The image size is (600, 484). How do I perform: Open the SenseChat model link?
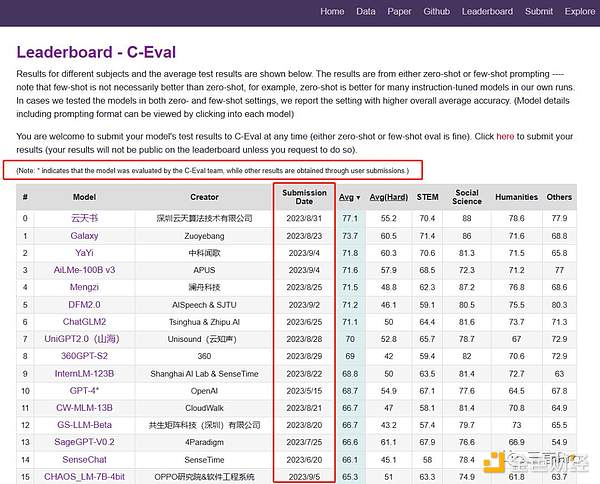tap(85, 460)
